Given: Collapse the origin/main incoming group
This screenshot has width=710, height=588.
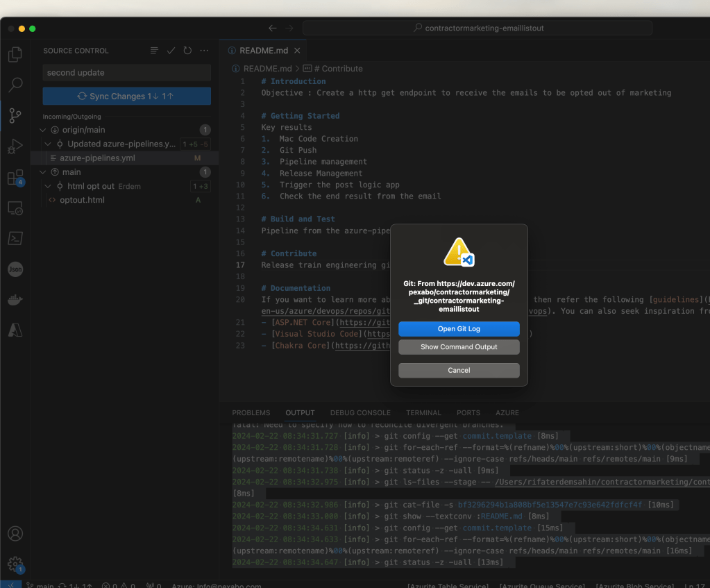Looking at the screenshot, I should tap(42, 130).
